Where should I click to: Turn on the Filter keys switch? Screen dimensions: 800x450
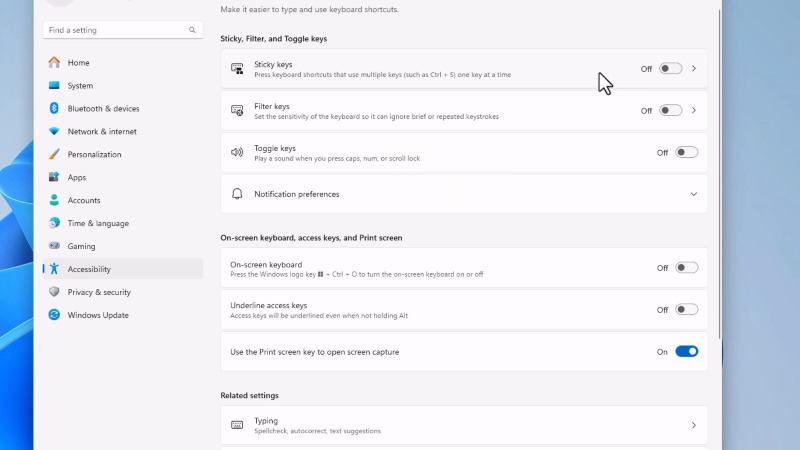(x=670, y=110)
